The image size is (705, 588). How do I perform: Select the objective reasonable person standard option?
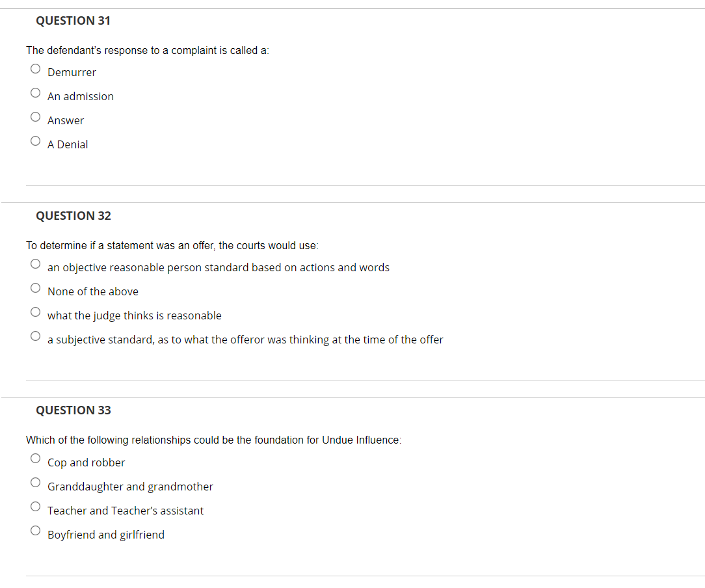pyautogui.click(x=36, y=263)
